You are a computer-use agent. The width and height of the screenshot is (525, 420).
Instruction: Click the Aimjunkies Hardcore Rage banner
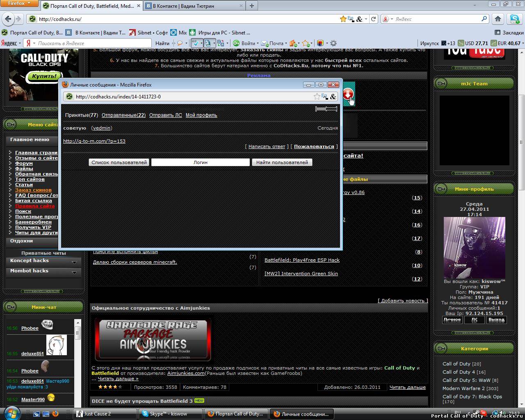153,339
